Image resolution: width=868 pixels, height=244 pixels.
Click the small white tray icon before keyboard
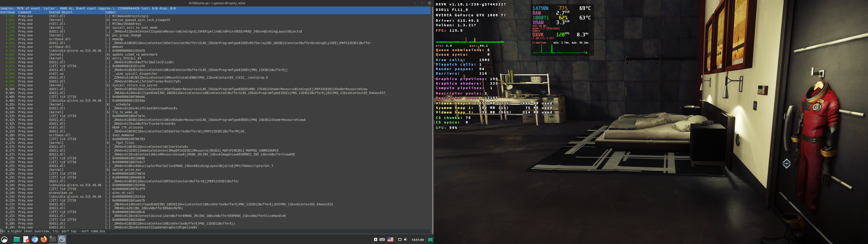[x=376, y=240]
